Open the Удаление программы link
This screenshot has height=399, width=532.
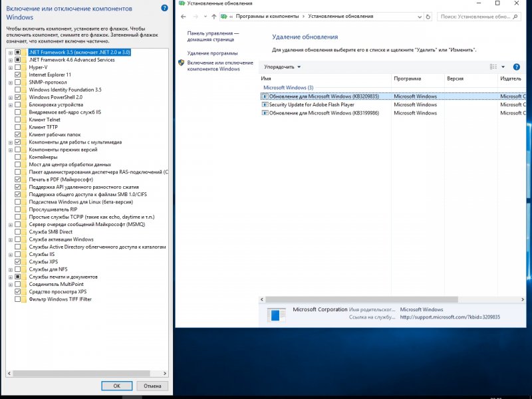tap(212, 53)
